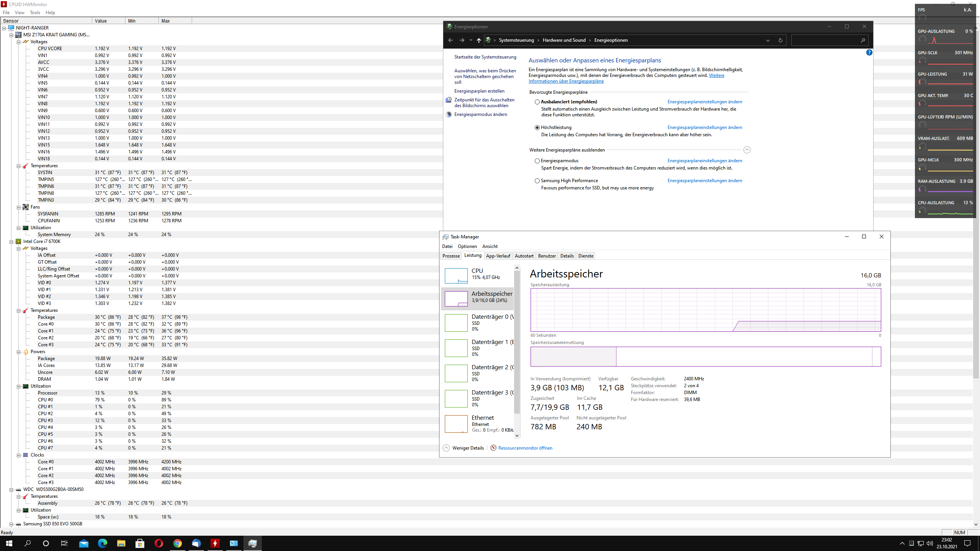Open the Tools menu in HWMonitor
The image size is (980, 551).
click(x=35, y=13)
